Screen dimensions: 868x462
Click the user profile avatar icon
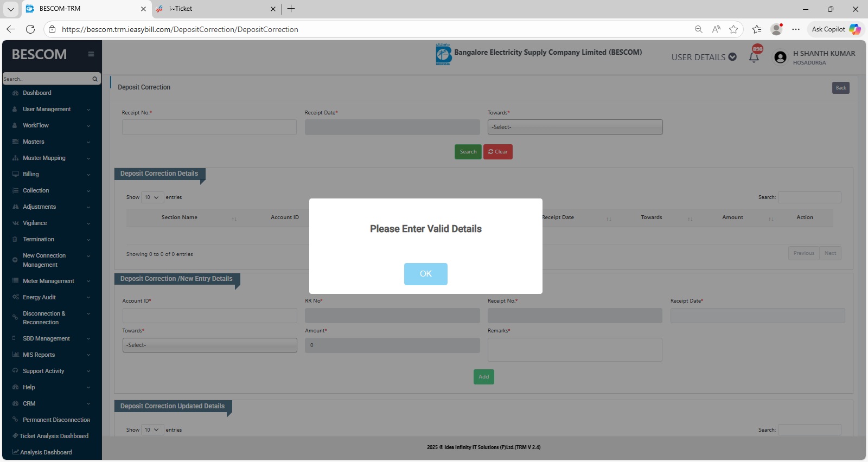780,57
